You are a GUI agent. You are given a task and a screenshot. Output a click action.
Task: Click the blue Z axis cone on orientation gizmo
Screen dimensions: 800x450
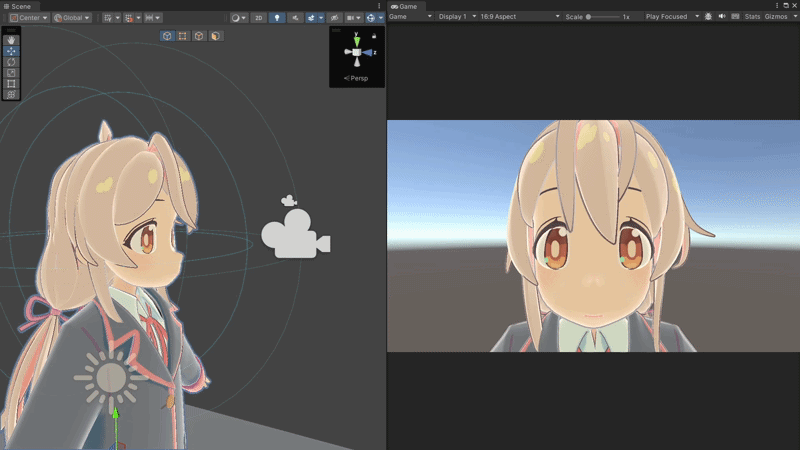(x=368, y=52)
